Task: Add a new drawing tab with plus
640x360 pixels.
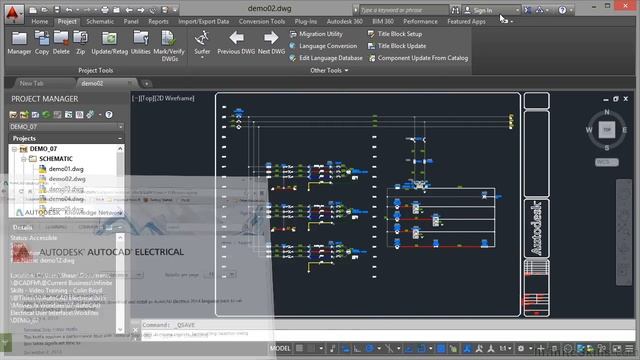Action: 146,84
